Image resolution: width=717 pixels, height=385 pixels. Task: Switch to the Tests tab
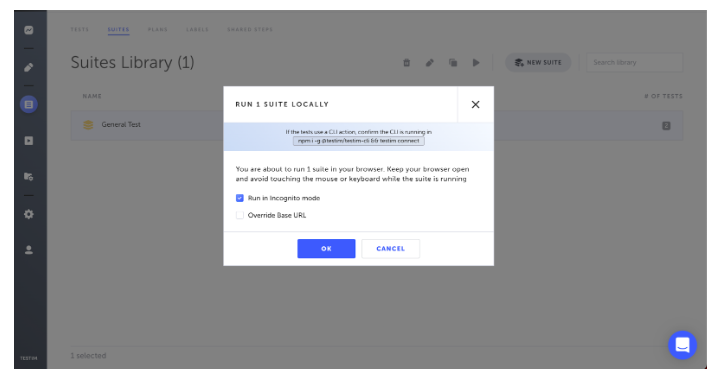(80, 29)
